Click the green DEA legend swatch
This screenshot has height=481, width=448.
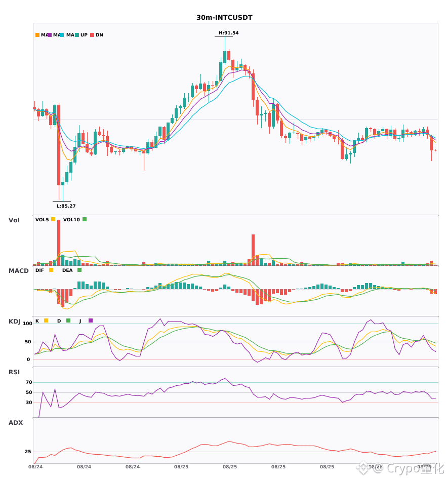click(x=79, y=270)
